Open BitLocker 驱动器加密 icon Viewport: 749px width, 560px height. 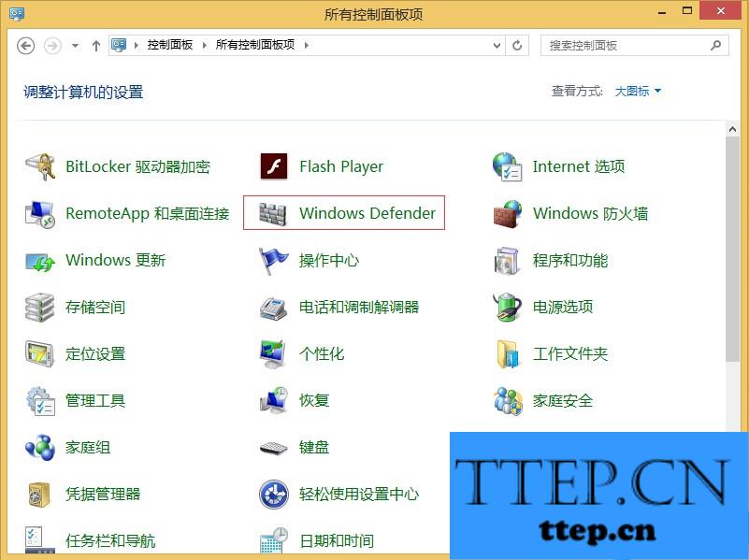pos(40,166)
